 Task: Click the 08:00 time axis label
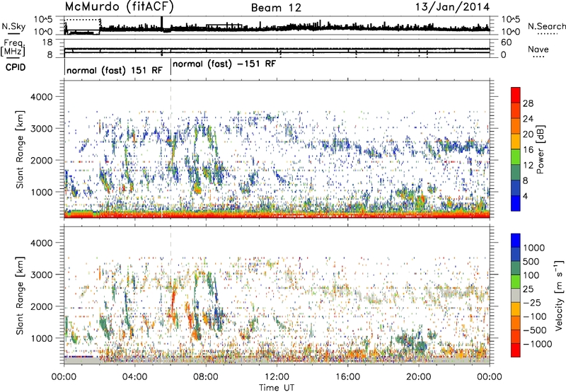tap(206, 377)
